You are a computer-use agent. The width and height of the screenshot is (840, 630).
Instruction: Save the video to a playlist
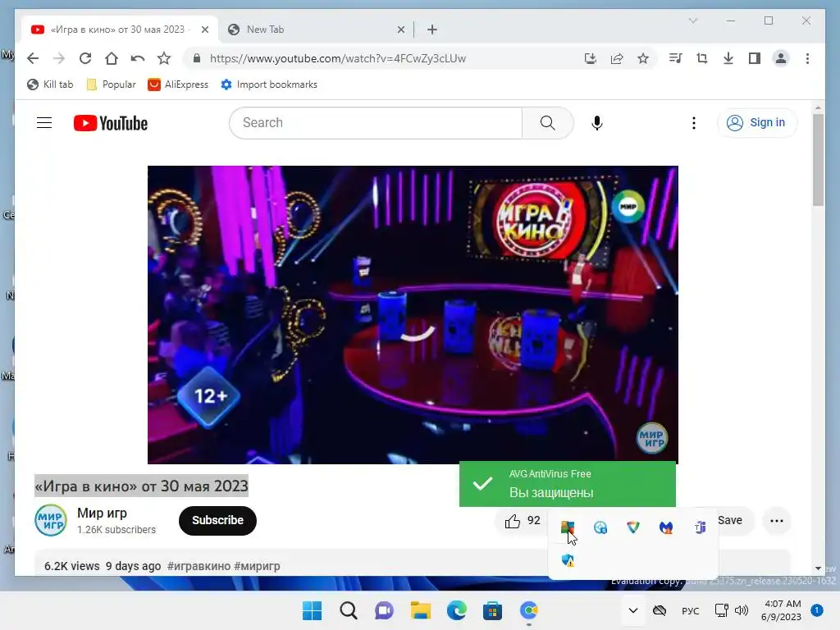pos(729,520)
